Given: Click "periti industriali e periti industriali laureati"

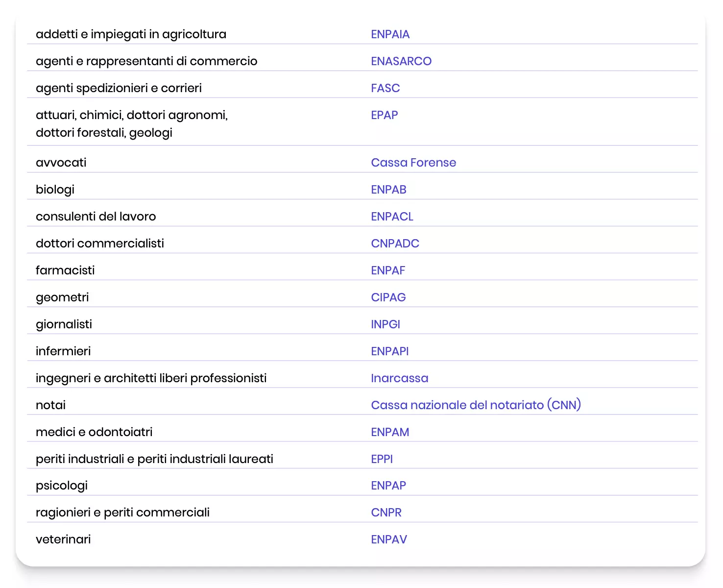Looking at the screenshot, I should [154, 459].
